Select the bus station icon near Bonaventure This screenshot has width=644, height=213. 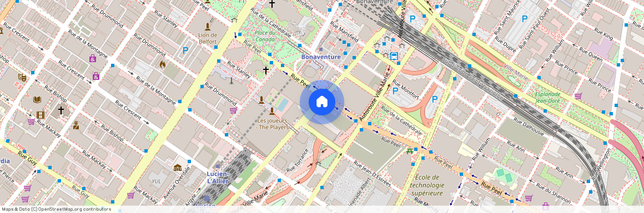click(x=394, y=56)
